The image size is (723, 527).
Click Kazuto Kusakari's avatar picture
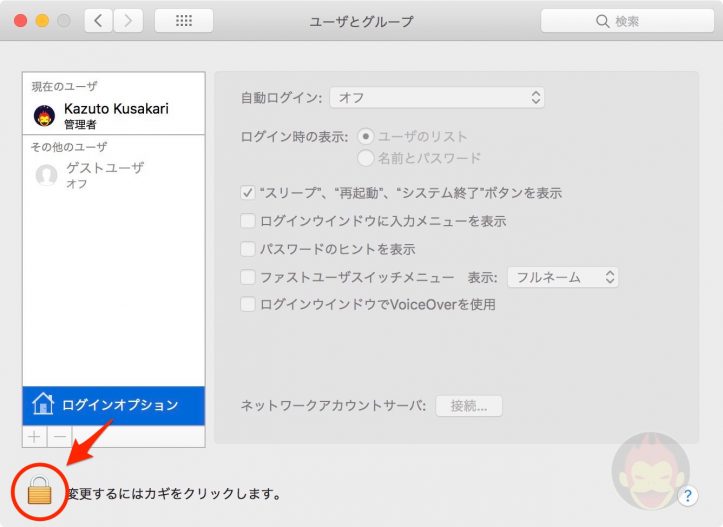(x=45, y=115)
